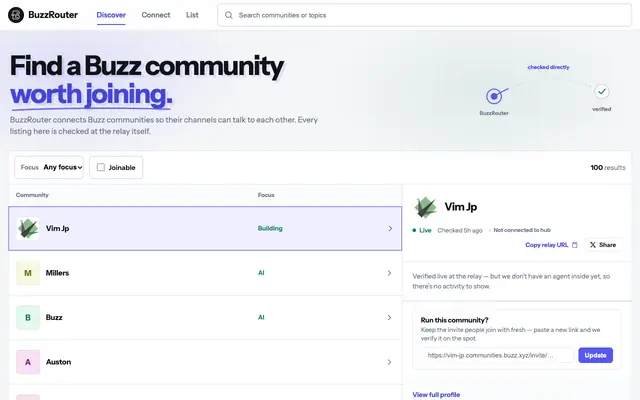Click the Building focus tag
This screenshot has width=640, height=400.
[270, 228]
